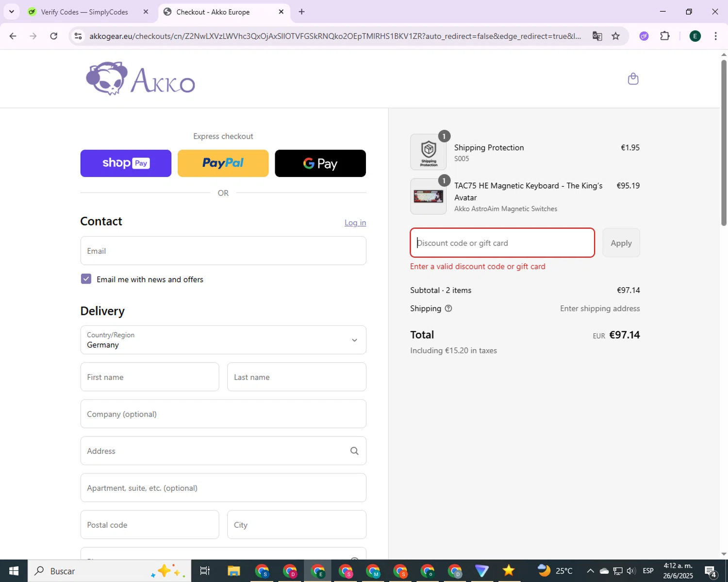
Task: Reload the checkout page
Action: click(54, 36)
